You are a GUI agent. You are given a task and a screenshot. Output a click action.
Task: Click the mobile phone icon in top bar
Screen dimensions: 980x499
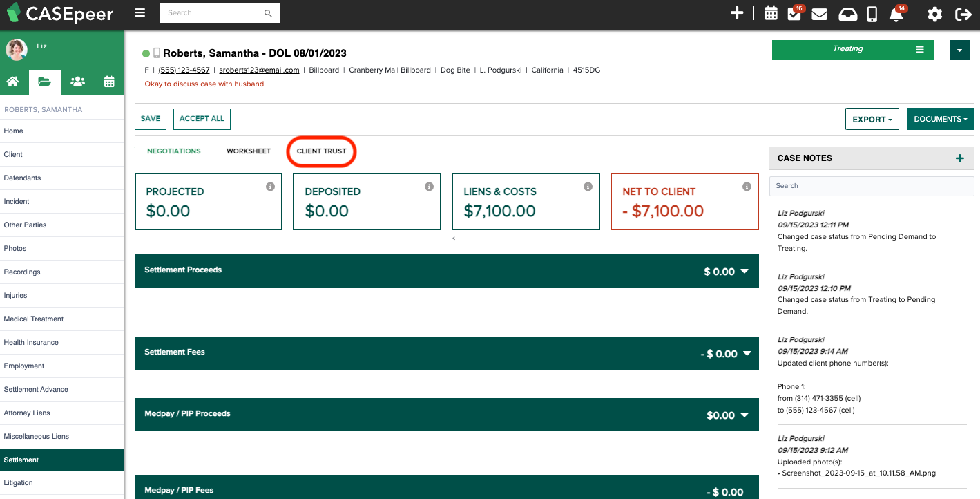(872, 14)
